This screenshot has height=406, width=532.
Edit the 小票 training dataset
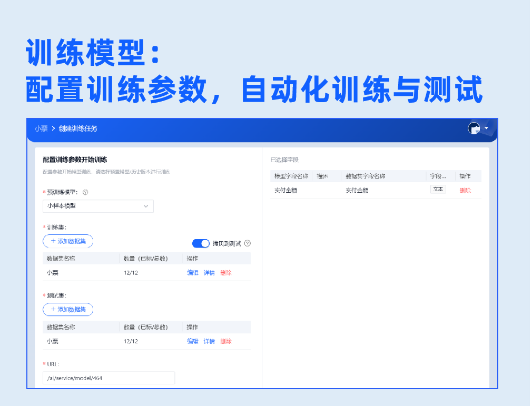[192, 273]
